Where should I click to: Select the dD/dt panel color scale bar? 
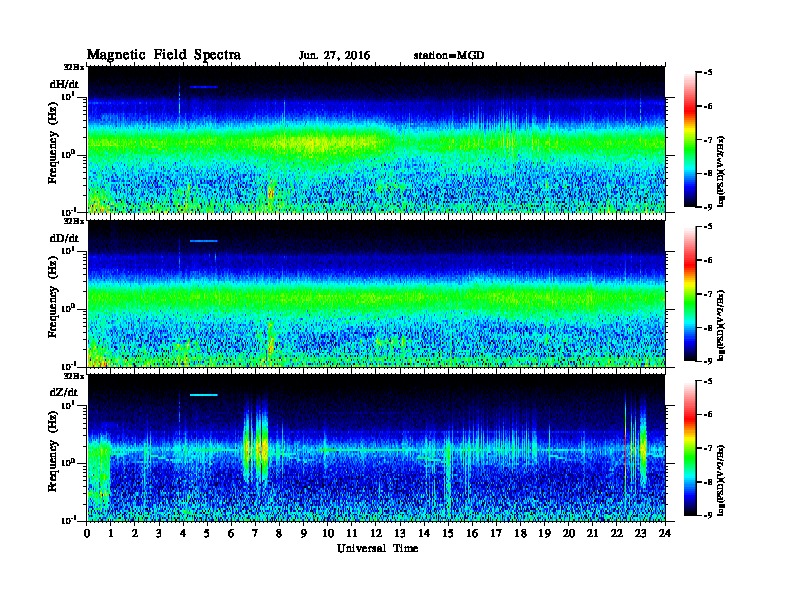pyautogui.click(x=690, y=293)
